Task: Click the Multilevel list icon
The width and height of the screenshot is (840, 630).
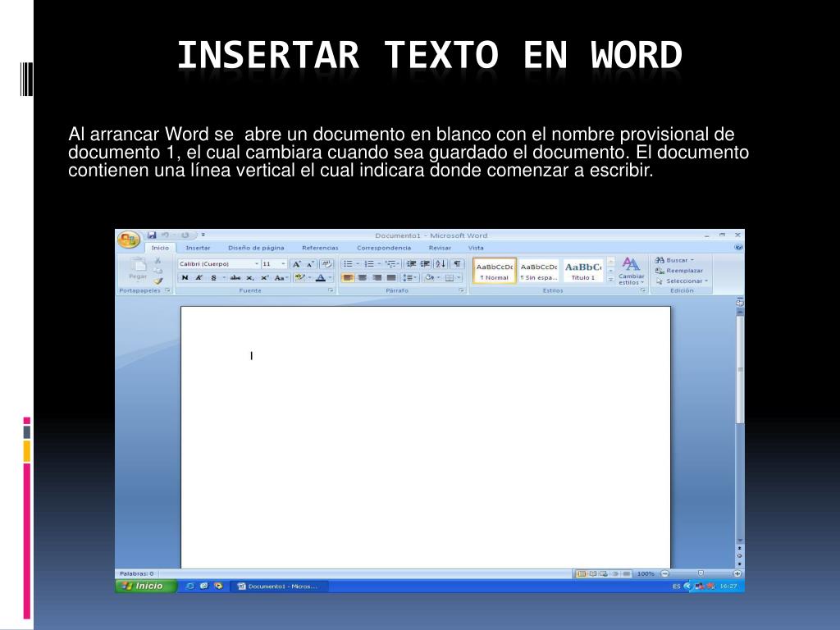Action: [x=390, y=263]
